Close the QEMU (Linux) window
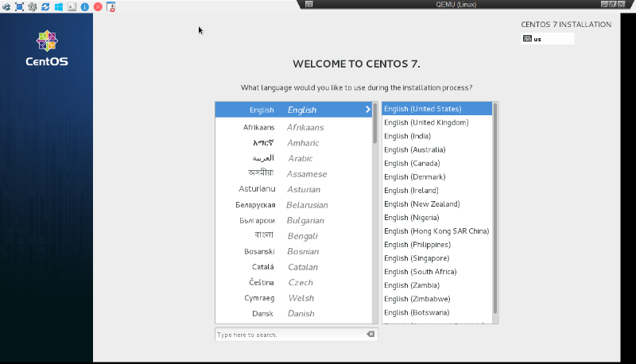 coord(622,4)
